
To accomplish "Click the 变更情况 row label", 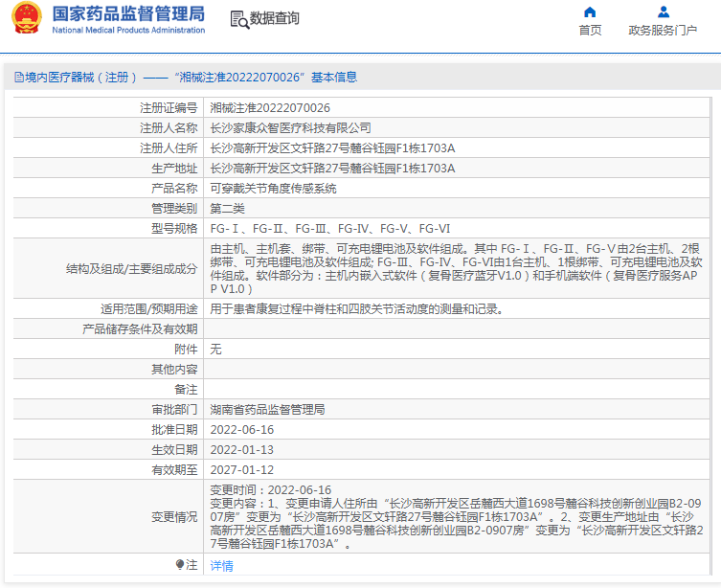I will coord(174,517).
